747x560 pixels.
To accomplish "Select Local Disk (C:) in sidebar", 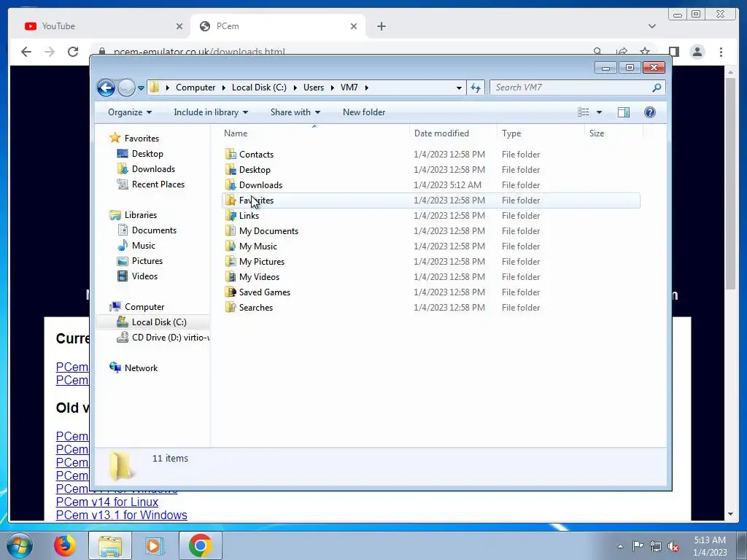I will click(158, 322).
